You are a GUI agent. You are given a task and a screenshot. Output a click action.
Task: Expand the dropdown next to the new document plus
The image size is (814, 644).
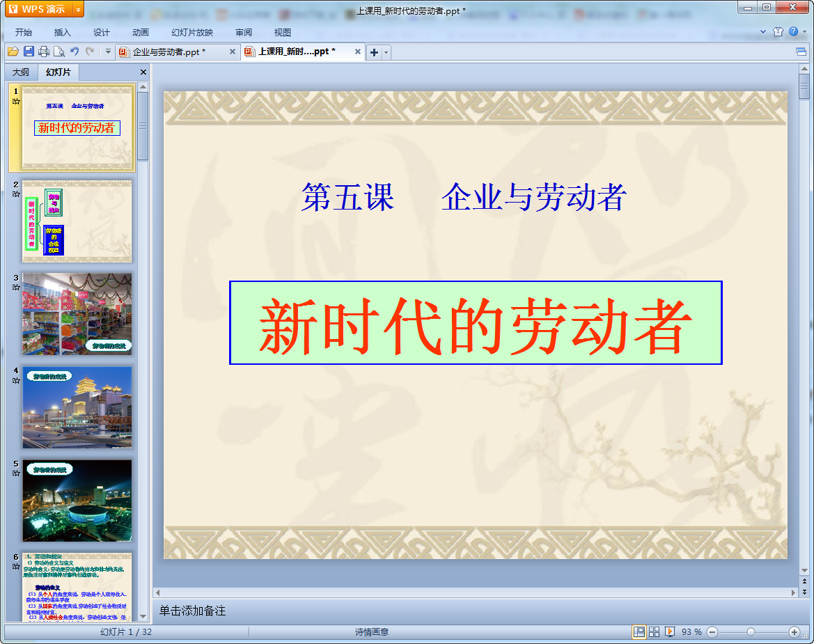pyautogui.click(x=386, y=52)
